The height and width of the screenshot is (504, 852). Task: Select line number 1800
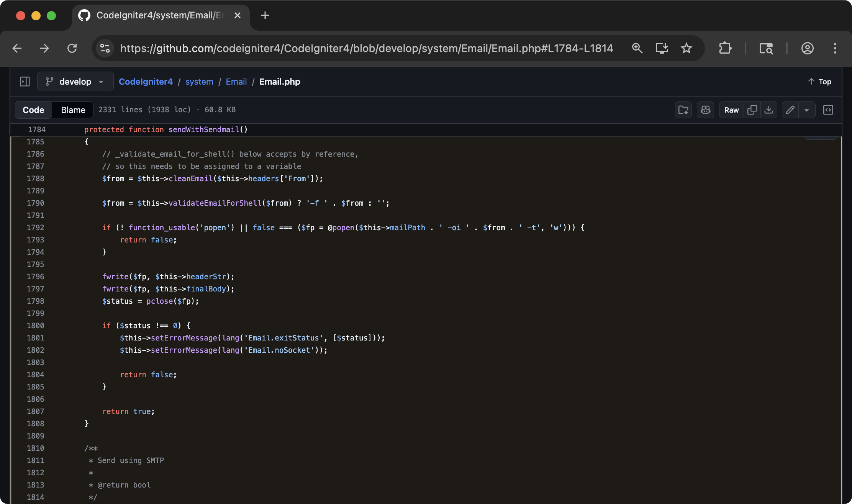coord(36,326)
